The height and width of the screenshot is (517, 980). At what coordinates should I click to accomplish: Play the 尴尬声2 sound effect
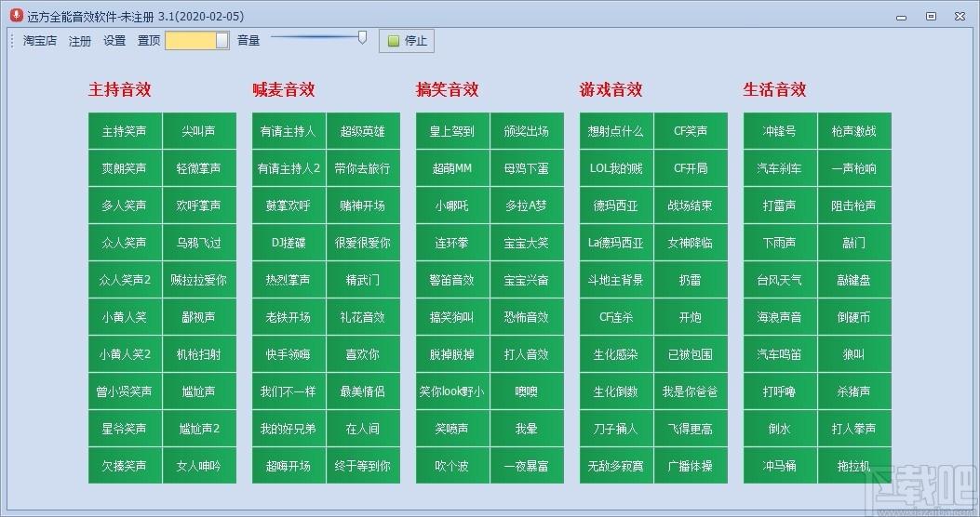(199, 429)
